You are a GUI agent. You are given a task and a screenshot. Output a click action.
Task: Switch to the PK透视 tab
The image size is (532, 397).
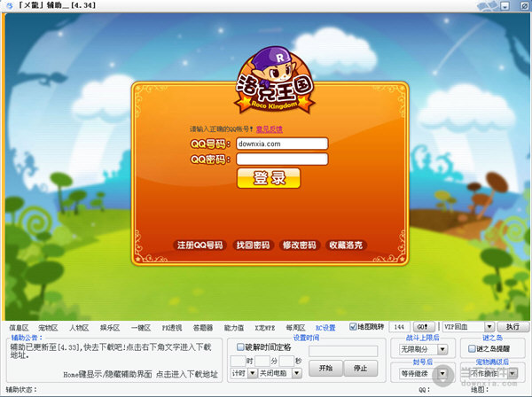tap(172, 328)
